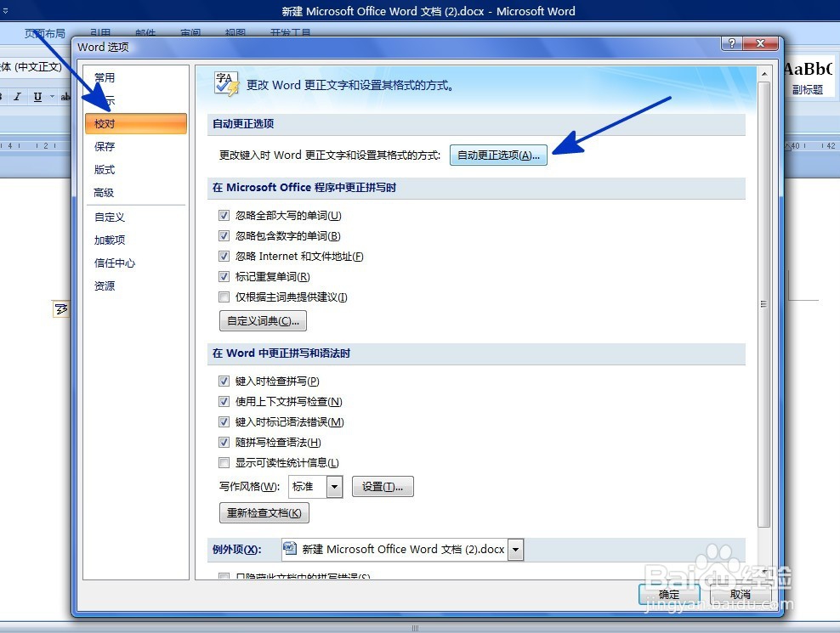Toggle 使用上下文拼写检查(N) checkbox
The height and width of the screenshot is (633, 840).
224,402
